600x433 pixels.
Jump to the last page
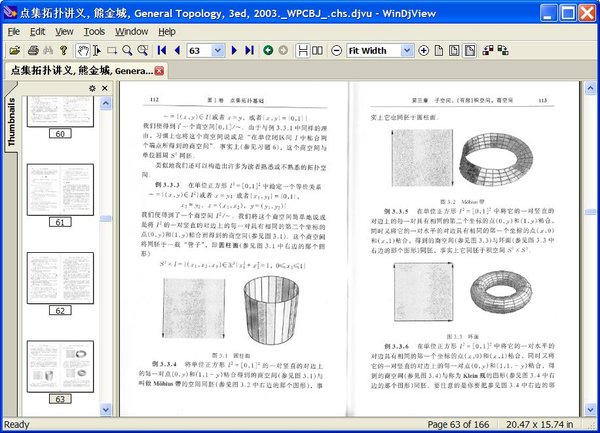249,50
